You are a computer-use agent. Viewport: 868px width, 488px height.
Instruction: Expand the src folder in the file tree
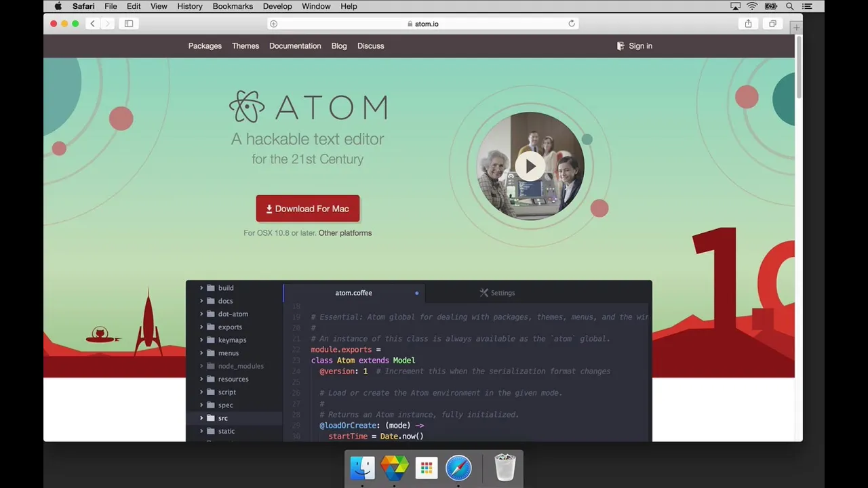[201, 418]
